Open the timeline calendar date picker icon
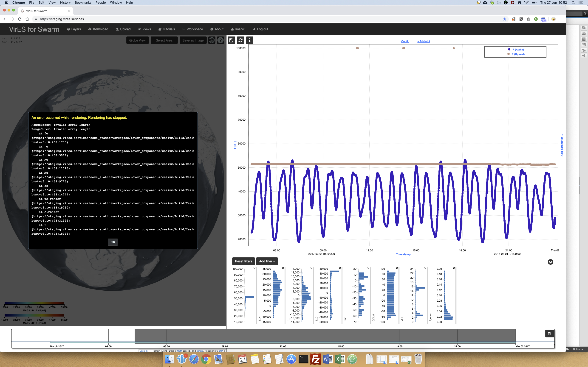This screenshot has width=588, height=367. click(550, 334)
